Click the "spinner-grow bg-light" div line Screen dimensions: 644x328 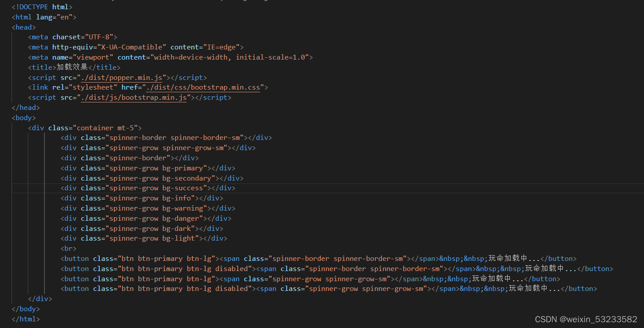tap(144, 238)
